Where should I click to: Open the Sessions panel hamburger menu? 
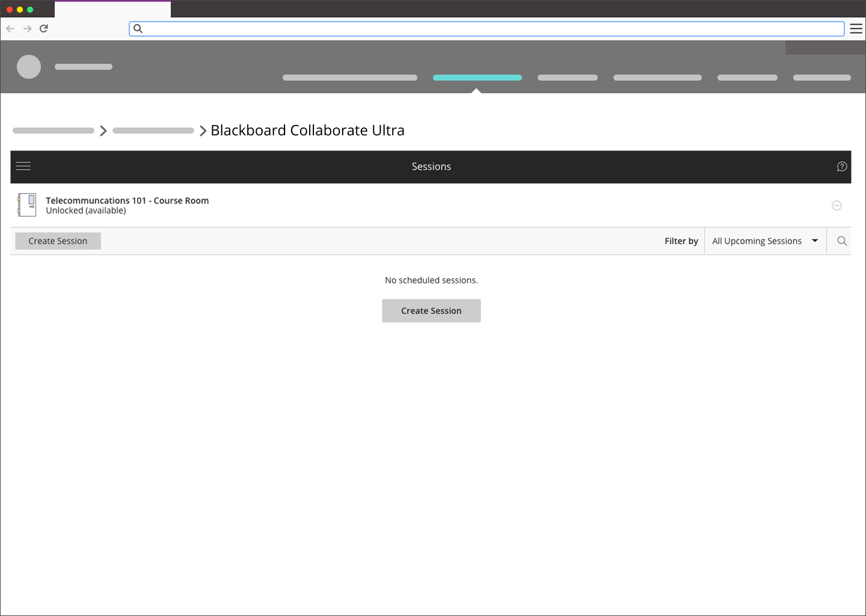click(23, 166)
